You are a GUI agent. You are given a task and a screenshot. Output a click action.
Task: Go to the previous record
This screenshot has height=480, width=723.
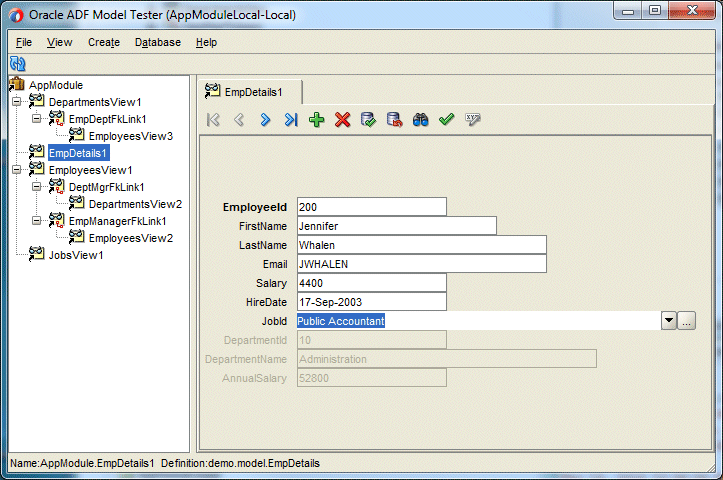[x=239, y=120]
